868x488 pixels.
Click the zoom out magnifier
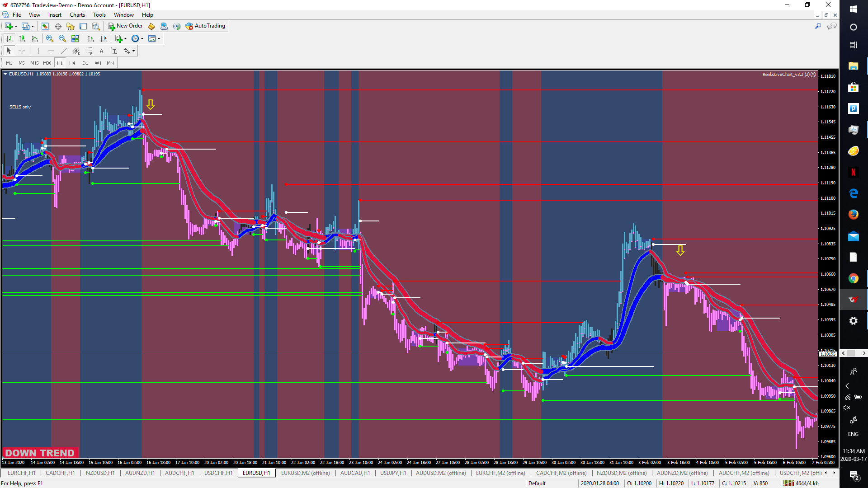(62, 38)
